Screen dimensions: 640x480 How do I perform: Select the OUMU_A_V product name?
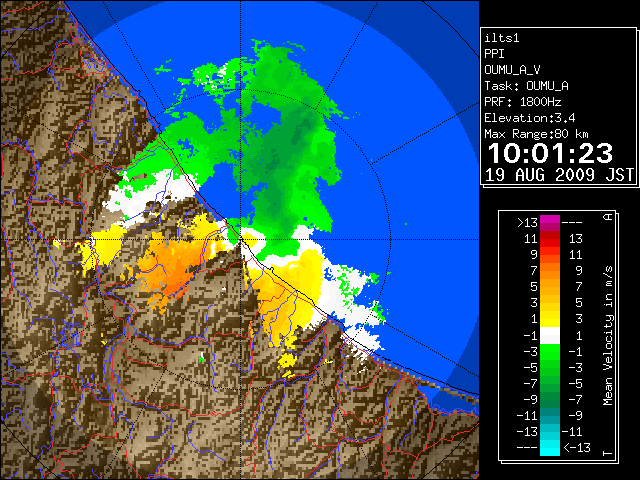click(x=512, y=70)
